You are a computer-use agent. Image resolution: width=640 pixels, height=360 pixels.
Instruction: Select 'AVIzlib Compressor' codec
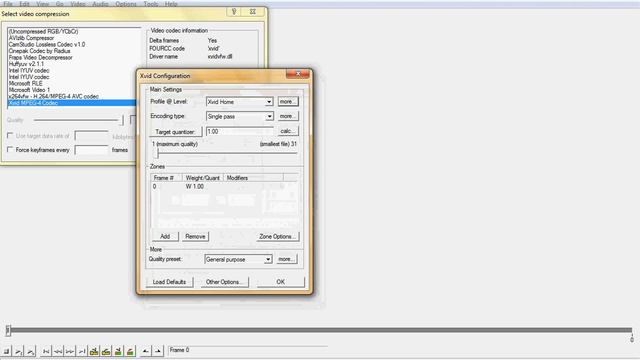[31, 38]
